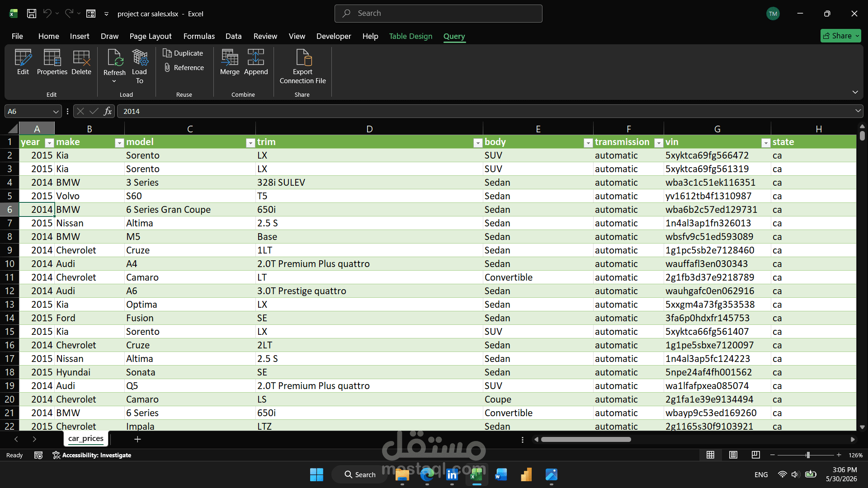Click the macro recording status bar icon
The height and width of the screenshot is (488, 868).
pos(38,455)
